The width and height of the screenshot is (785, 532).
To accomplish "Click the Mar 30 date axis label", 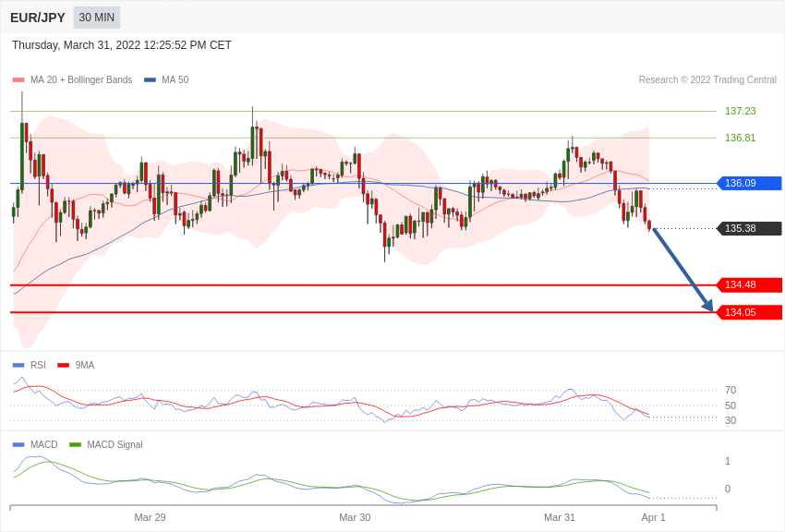I will pos(355,517).
